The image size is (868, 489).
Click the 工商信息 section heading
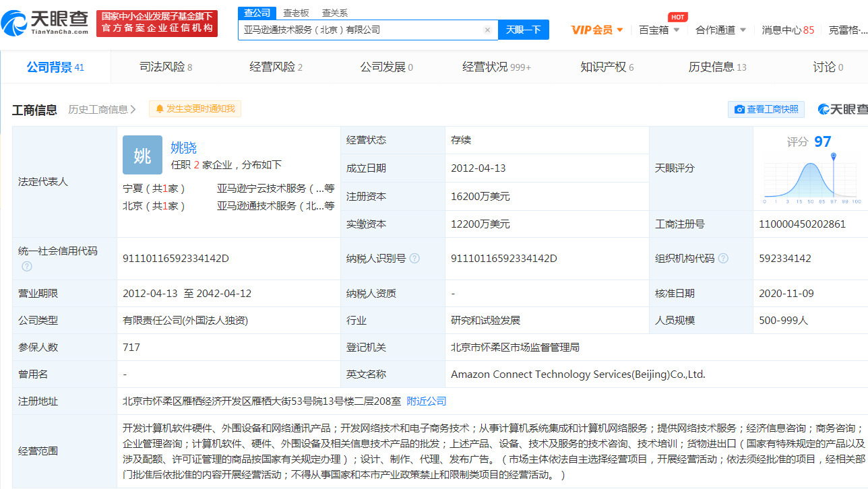tap(34, 110)
